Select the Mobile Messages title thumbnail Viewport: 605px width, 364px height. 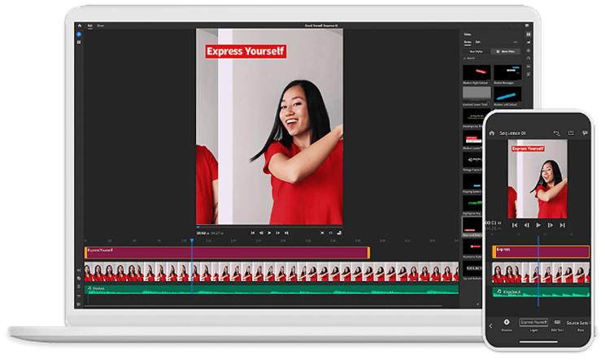pyautogui.click(x=507, y=72)
